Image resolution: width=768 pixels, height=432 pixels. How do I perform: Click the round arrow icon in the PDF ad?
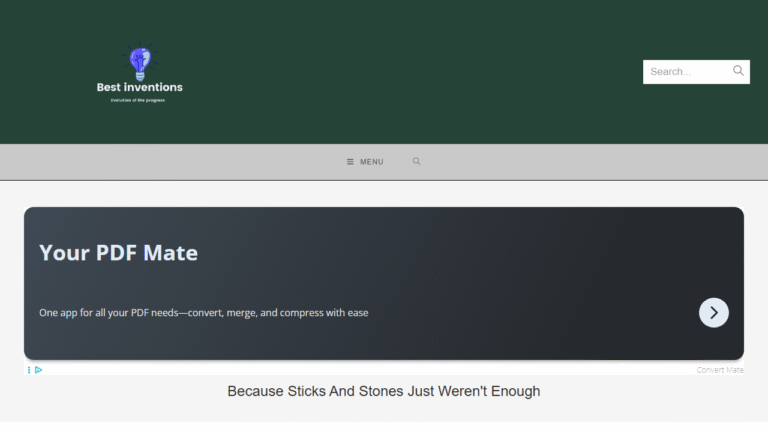pos(713,312)
